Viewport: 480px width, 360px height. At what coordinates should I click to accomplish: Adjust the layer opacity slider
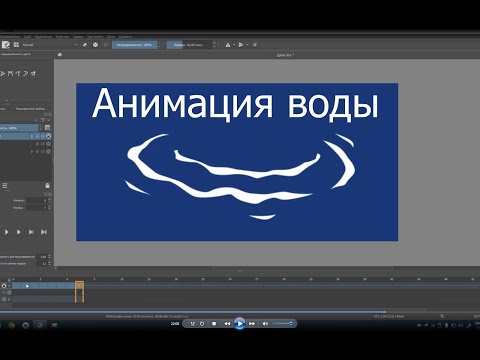[19, 128]
